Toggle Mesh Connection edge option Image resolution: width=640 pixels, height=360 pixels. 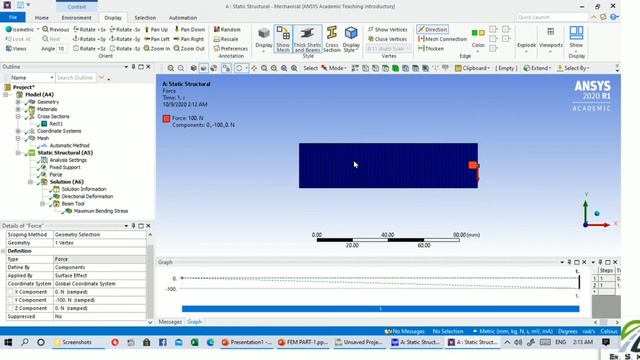[442, 39]
